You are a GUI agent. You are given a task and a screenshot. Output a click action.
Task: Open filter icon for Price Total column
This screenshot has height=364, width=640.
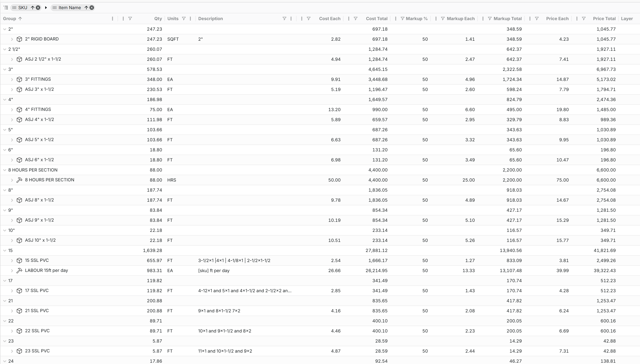coord(583,19)
